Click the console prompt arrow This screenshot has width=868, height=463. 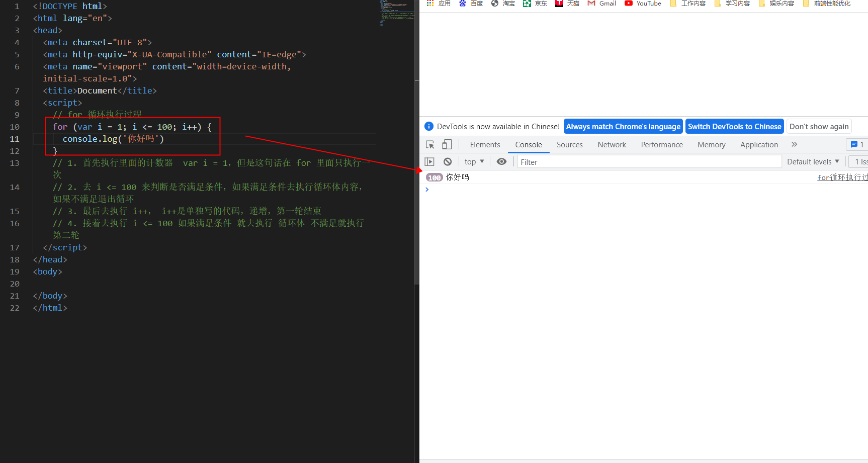[x=427, y=190]
